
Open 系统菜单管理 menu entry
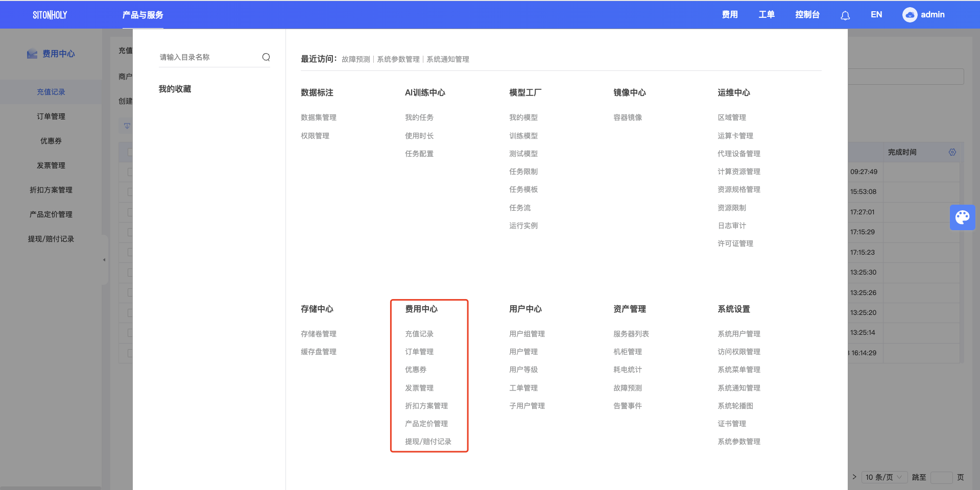click(x=739, y=370)
